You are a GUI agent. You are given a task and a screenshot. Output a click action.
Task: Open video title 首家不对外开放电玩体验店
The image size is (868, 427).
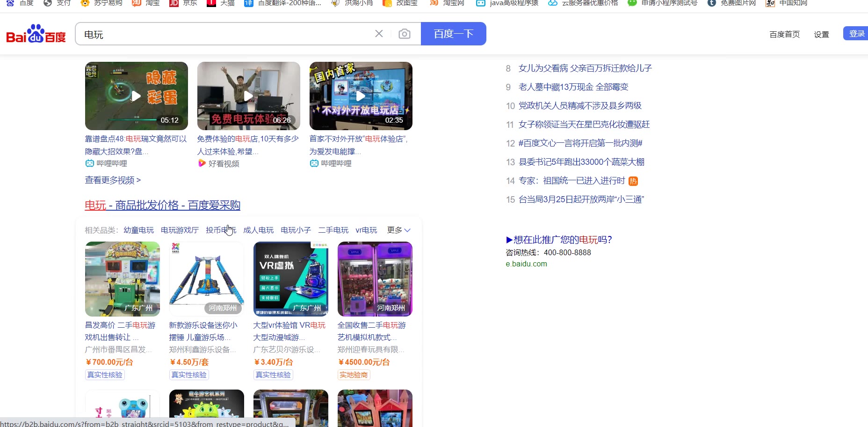pyautogui.click(x=358, y=145)
